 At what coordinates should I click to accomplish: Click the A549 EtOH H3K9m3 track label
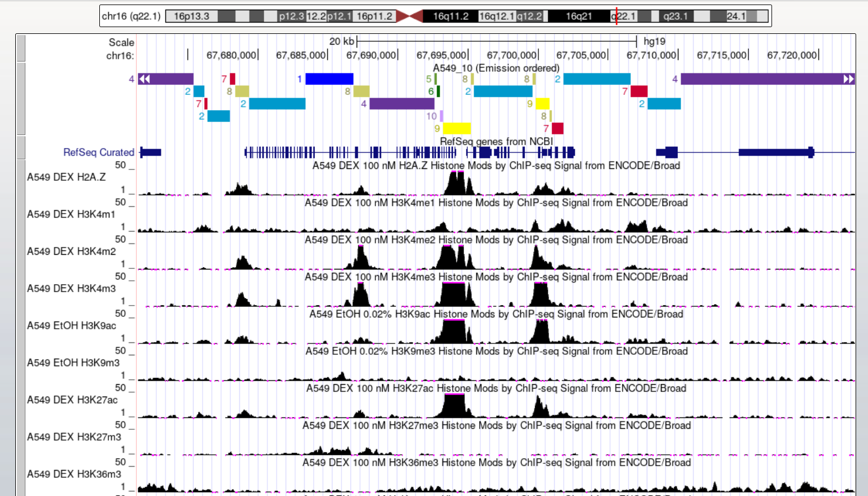(x=73, y=363)
